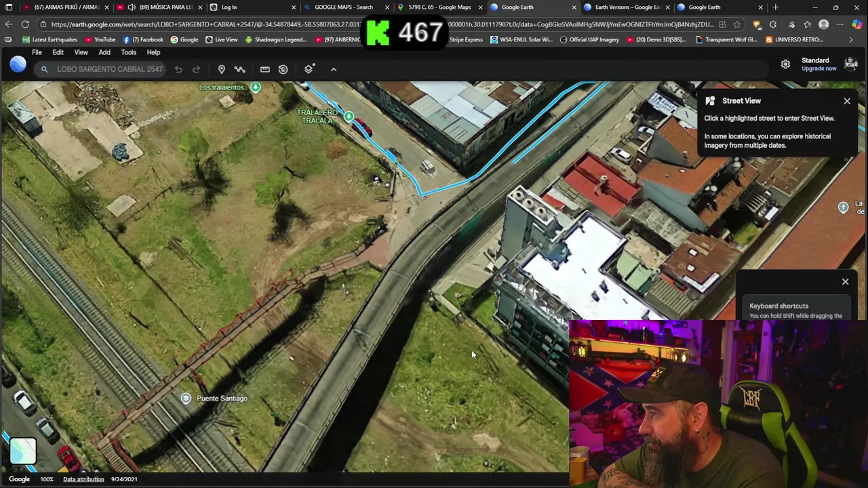This screenshot has height=488, width=868.
Task: Open the browser settings and more menu
Action: point(840,24)
